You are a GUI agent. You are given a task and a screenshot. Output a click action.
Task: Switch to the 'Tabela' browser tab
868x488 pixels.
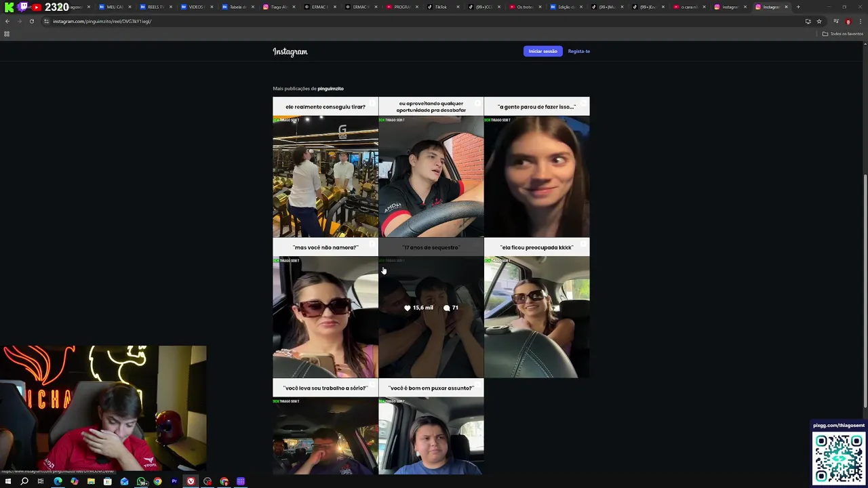click(x=235, y=7)
